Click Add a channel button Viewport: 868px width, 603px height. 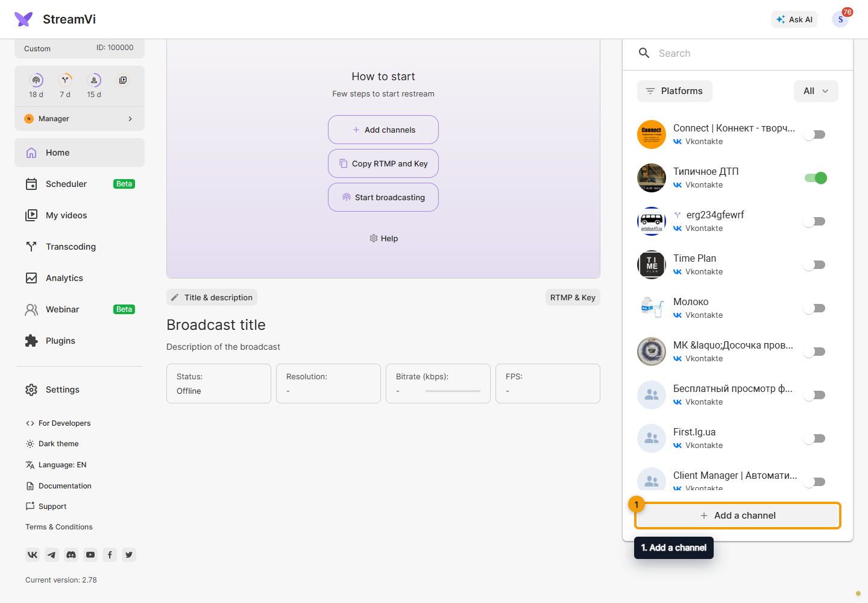[738, 516]
